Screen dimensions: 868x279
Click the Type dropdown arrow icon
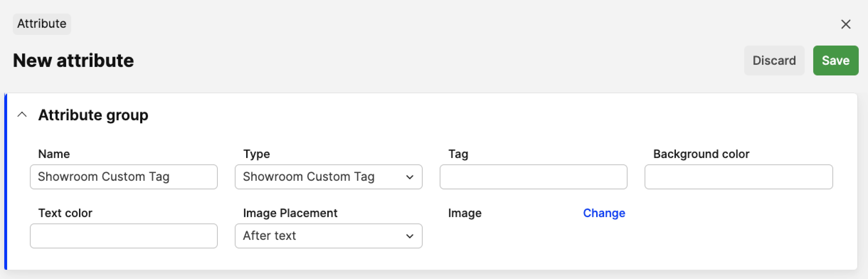pos(409,177)
